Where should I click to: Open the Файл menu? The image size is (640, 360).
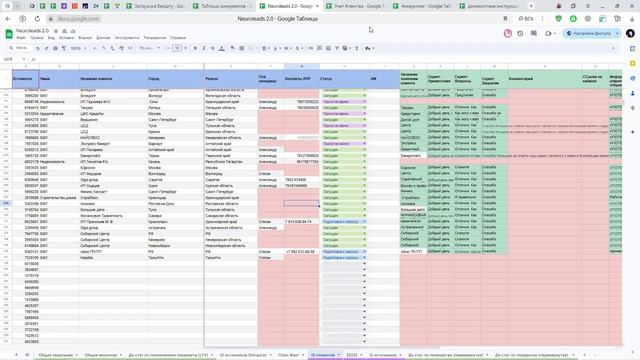click(x=21, y=38)
